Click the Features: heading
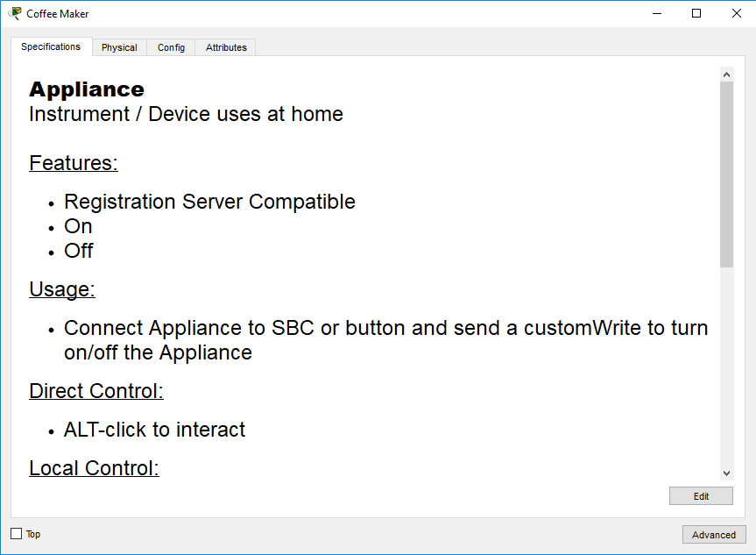 [74, 163]
